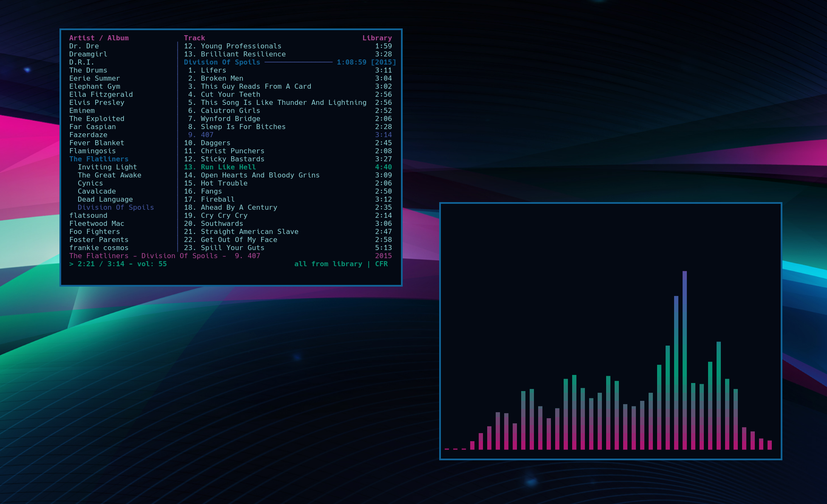Click the Dead Language album
The height and width of the screenshot is (504, 827).
(105, 200)
